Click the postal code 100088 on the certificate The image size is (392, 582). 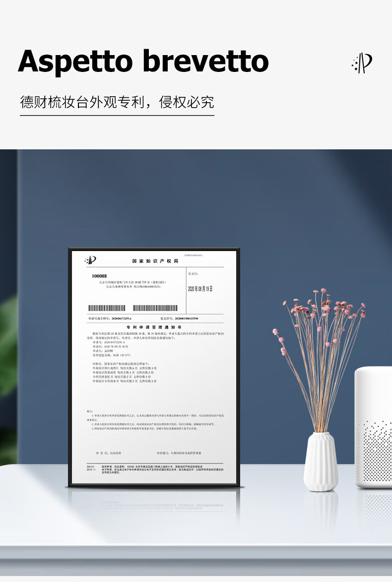[x=99, y=276]
